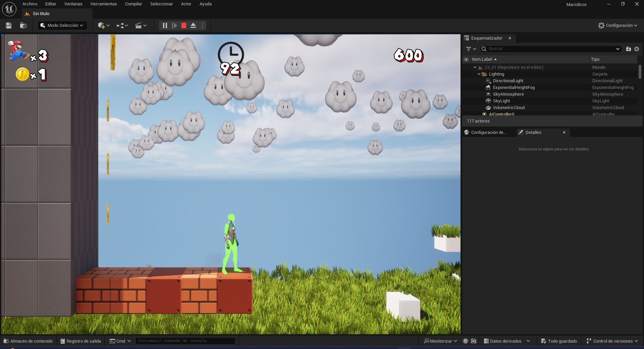The image size is (644, 349).
Task: Close the Esquematizador tab
Action: click(x=510, y=38)
